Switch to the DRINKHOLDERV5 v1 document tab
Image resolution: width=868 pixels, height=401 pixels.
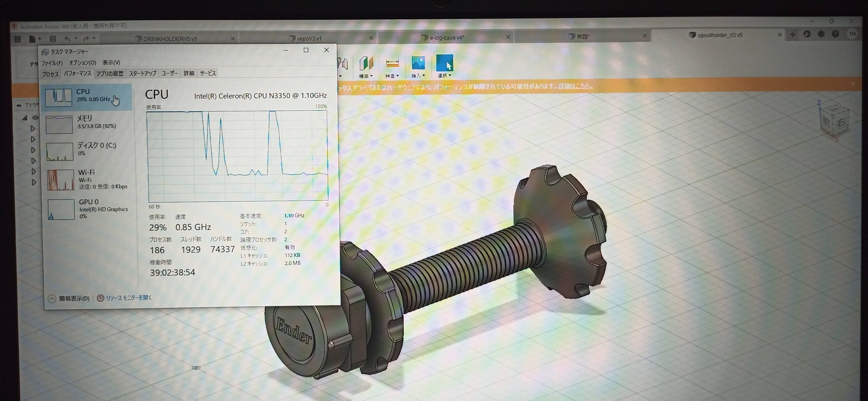(170, 39)
